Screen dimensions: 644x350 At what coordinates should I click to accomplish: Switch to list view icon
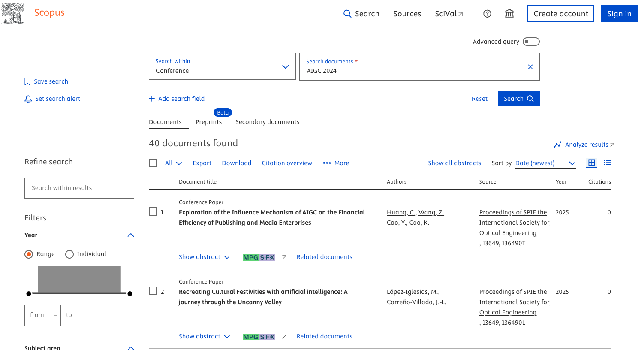coord(607,163)
